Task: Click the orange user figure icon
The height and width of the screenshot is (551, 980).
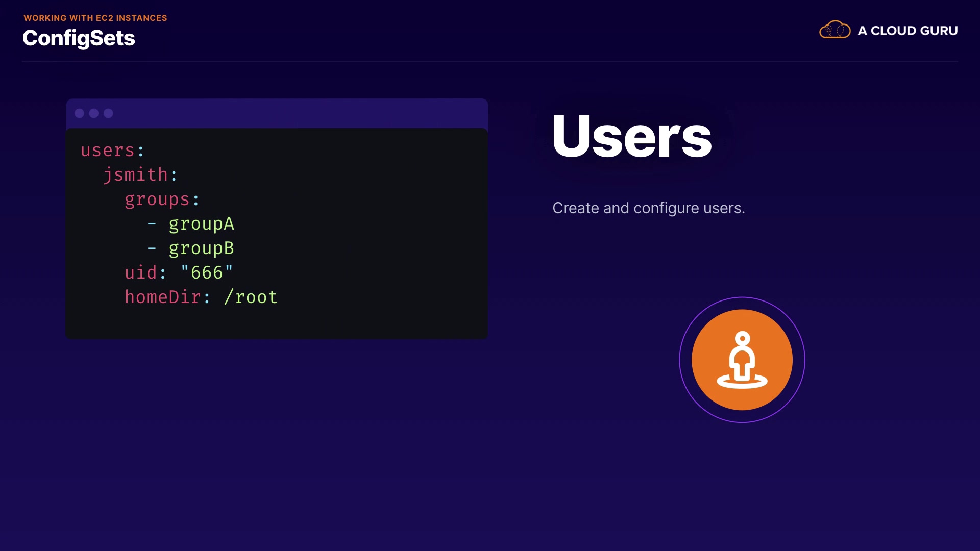Action: 742,360
